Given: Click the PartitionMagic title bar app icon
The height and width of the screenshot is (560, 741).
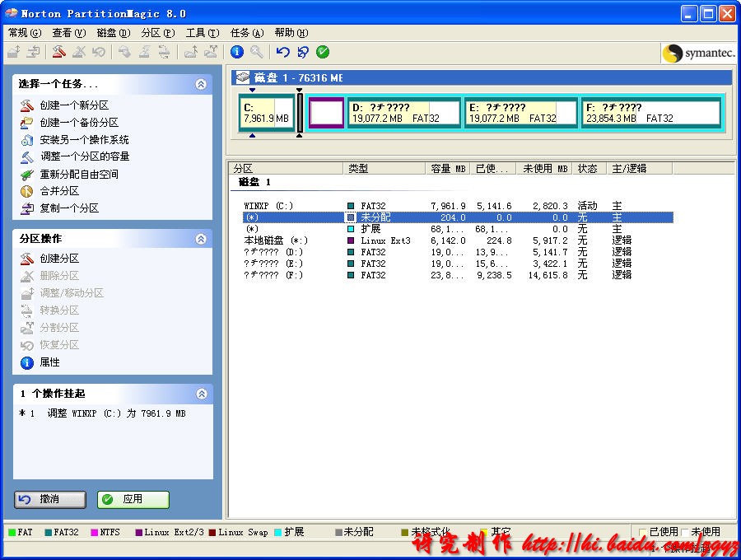Looking at the screenshot, I should coord(12,13).
